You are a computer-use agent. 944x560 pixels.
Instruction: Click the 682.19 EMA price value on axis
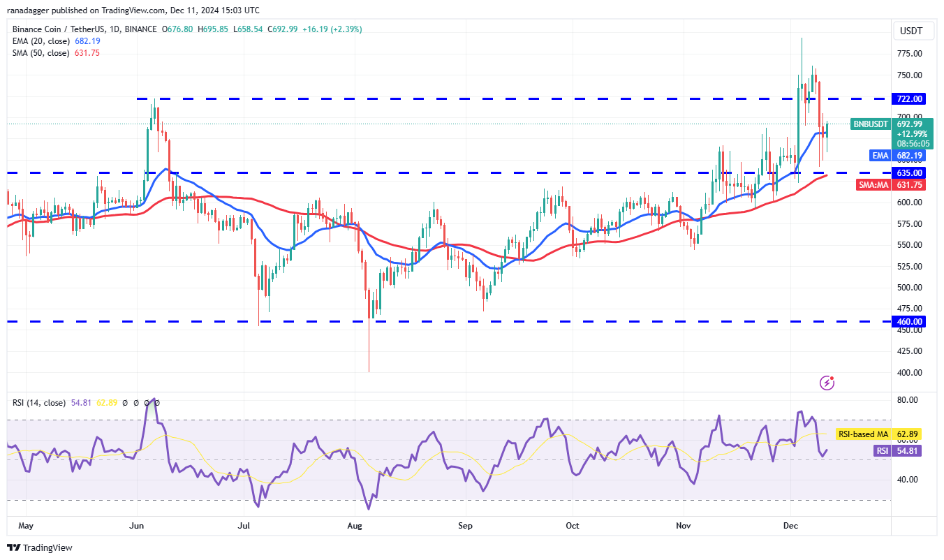point(910,155)
